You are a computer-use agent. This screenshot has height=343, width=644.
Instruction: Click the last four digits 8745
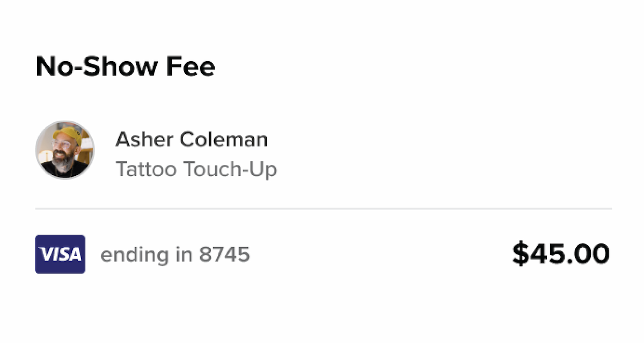224,255
